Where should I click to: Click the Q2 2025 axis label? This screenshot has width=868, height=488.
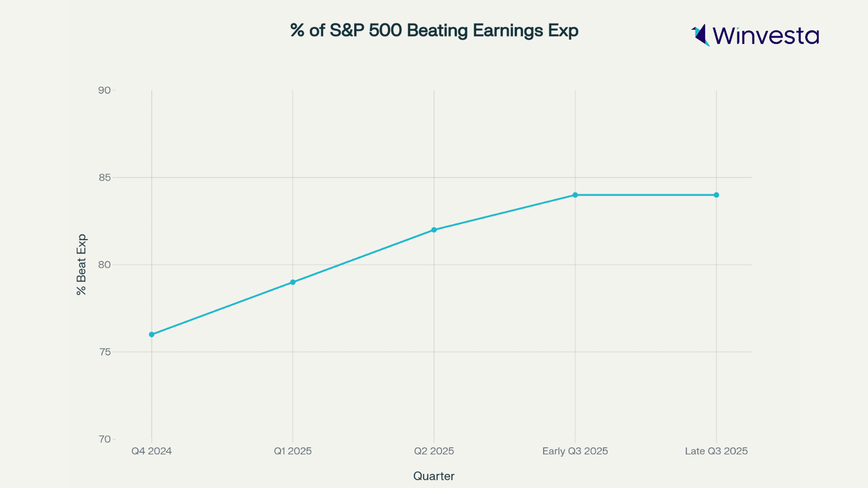click(434, 451)
